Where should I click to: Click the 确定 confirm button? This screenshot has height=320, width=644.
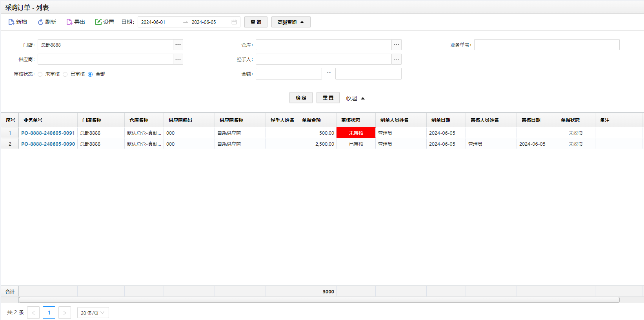pyautogui.click(x=301, y=98)
